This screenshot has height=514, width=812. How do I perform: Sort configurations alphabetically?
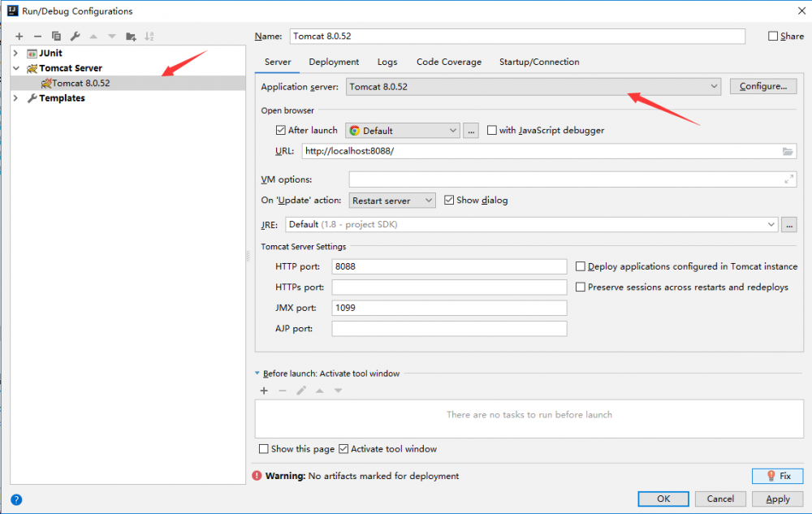[149, 37]
